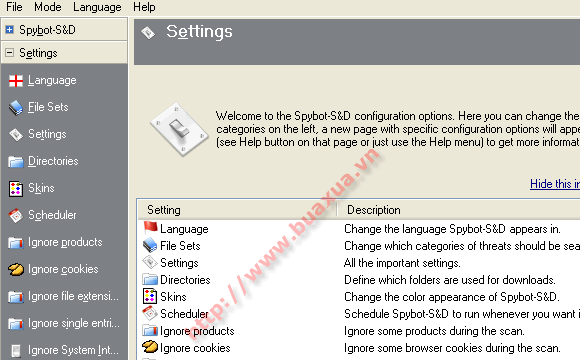Click the Ignore cookies icon in list
Image resolution: width=580 pixels, height=360 pixels.
point(150,347)
